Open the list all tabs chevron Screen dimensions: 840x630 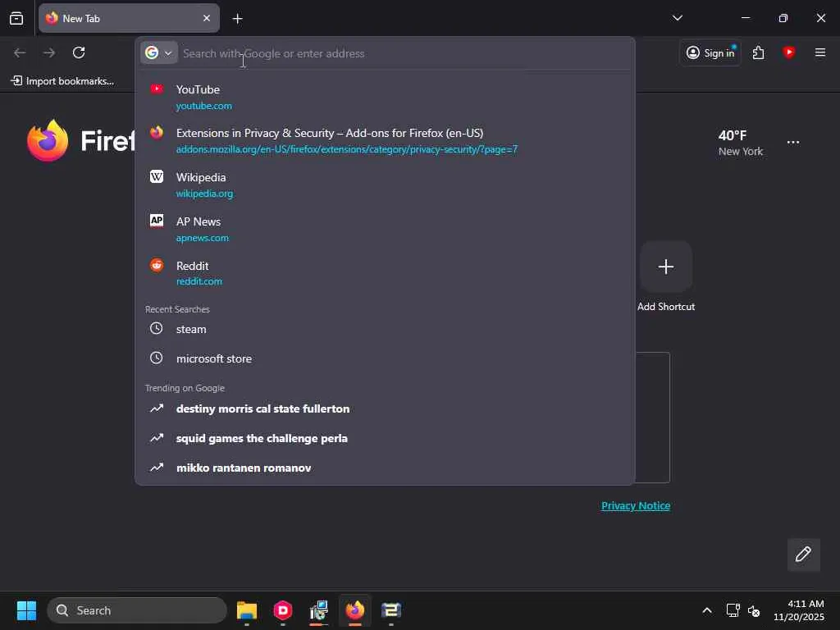point(677,18)
